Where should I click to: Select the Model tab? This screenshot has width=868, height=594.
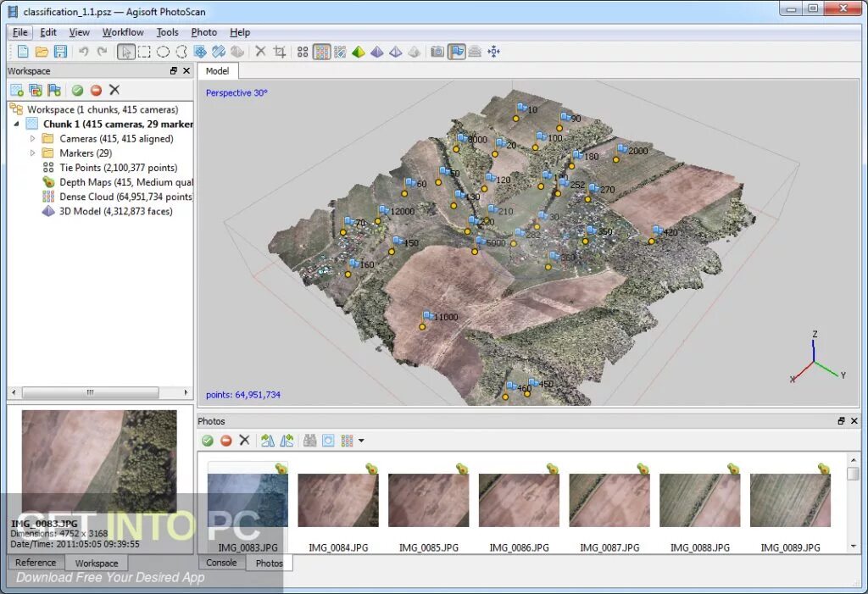(x=218, y=71)
